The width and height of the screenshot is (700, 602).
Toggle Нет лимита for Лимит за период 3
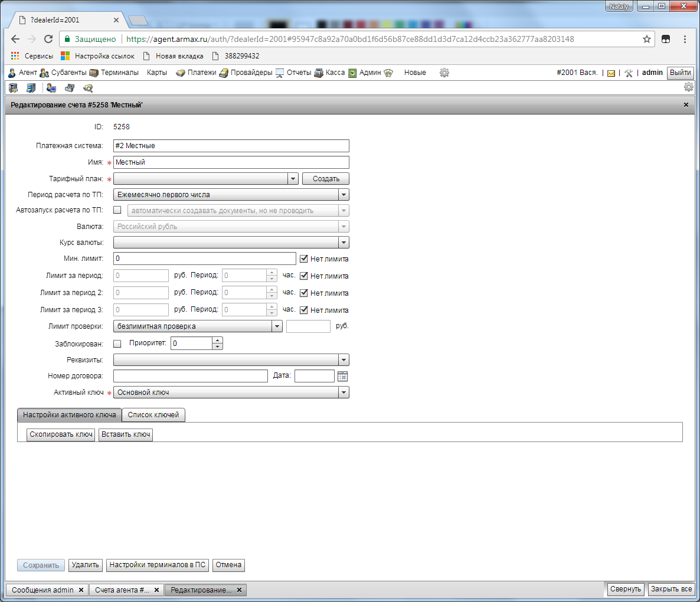(x=303, y=310)
